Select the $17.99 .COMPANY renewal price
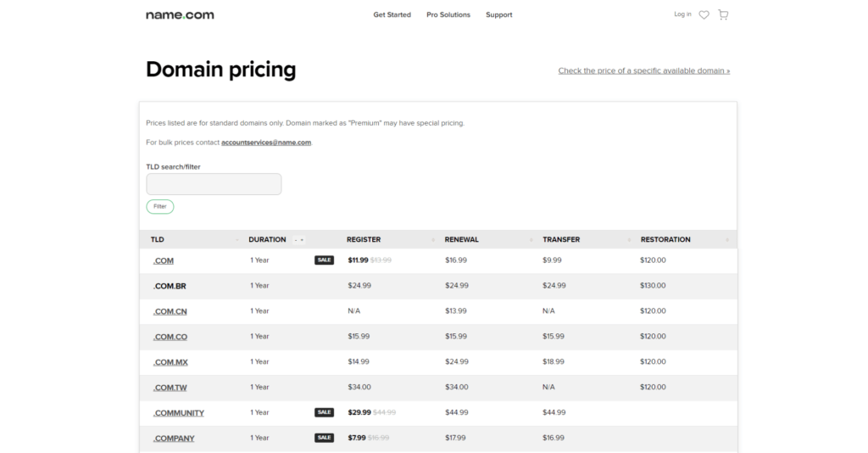Viewport: 868px width, 453px height. click(x=455, y=438)
